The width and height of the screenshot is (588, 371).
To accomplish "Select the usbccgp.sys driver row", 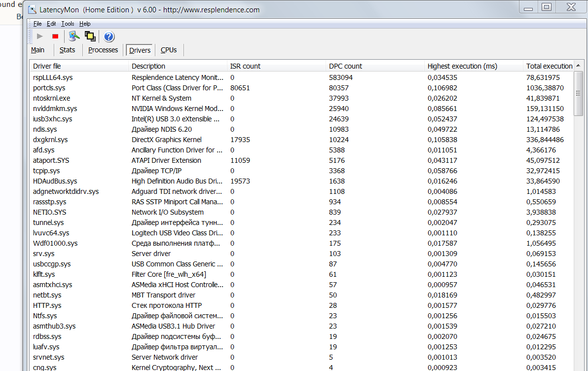I will [x=302, y=264].
